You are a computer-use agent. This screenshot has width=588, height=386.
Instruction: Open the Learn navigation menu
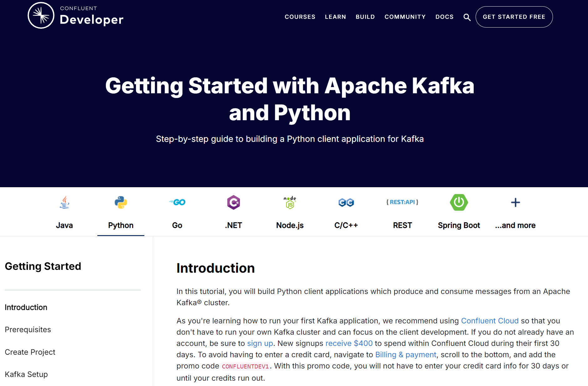point(335,17)
